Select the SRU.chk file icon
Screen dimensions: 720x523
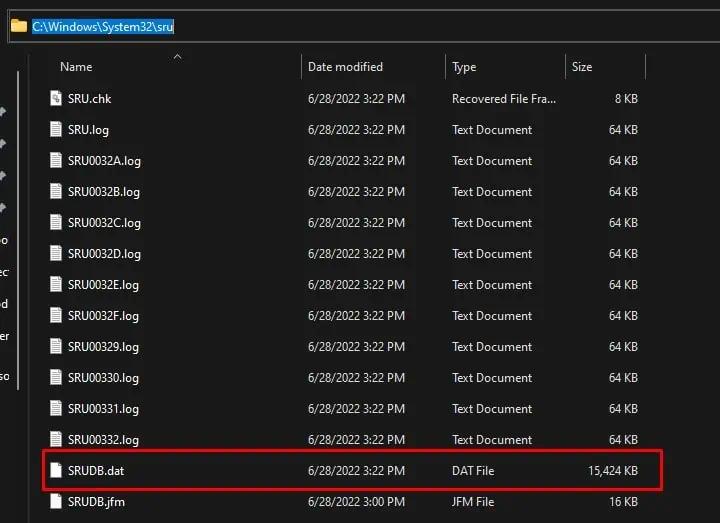point(56,98)
